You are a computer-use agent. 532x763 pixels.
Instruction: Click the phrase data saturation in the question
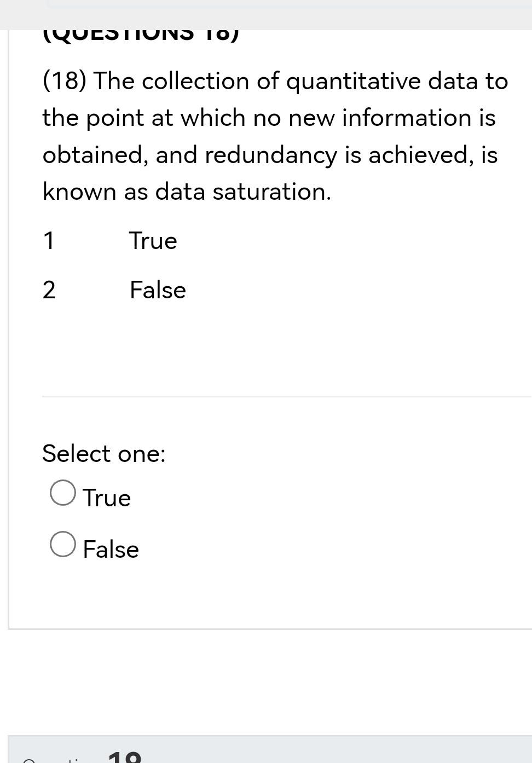241,191
